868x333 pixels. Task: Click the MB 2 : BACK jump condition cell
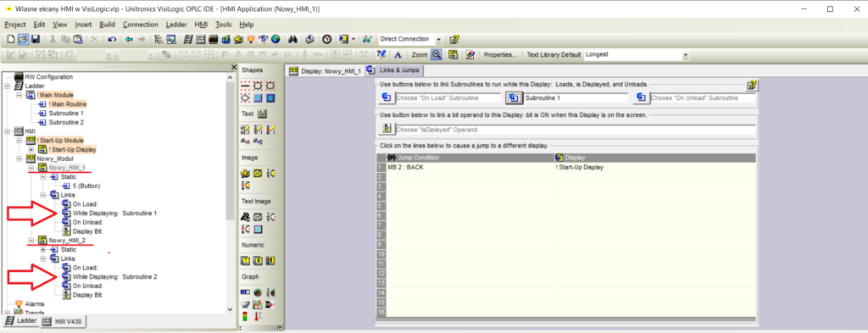click(x=470, y=167)
